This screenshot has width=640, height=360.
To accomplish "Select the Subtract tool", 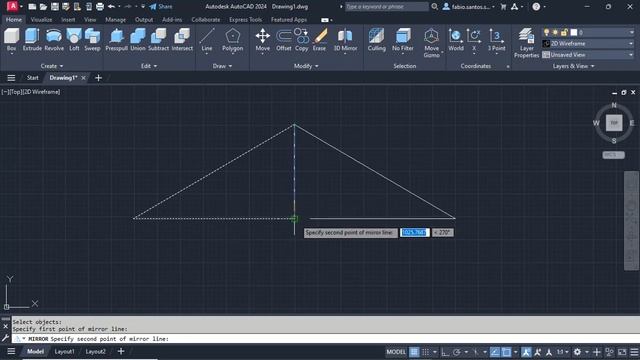I will pyautogui.click(x=158, y=40).
